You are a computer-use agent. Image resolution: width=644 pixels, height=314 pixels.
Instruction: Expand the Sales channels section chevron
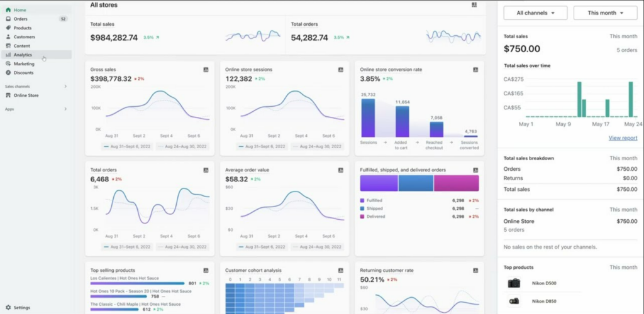coord(65,87)
